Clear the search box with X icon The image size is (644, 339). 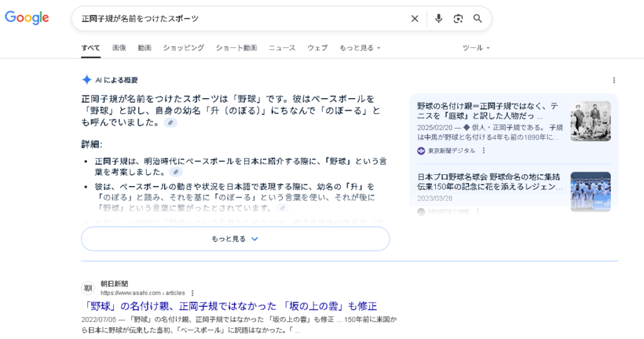click(414, 19)
